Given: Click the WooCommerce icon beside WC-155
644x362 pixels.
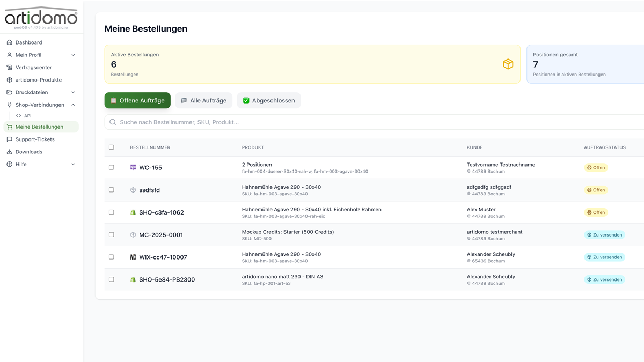Looking at the screenshot, I should (x=133, y=167).
